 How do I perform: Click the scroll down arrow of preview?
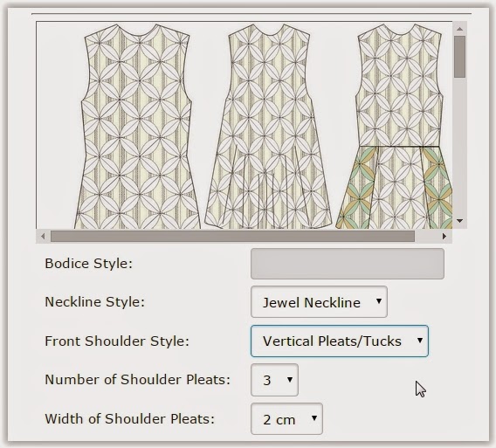(460, 221)
